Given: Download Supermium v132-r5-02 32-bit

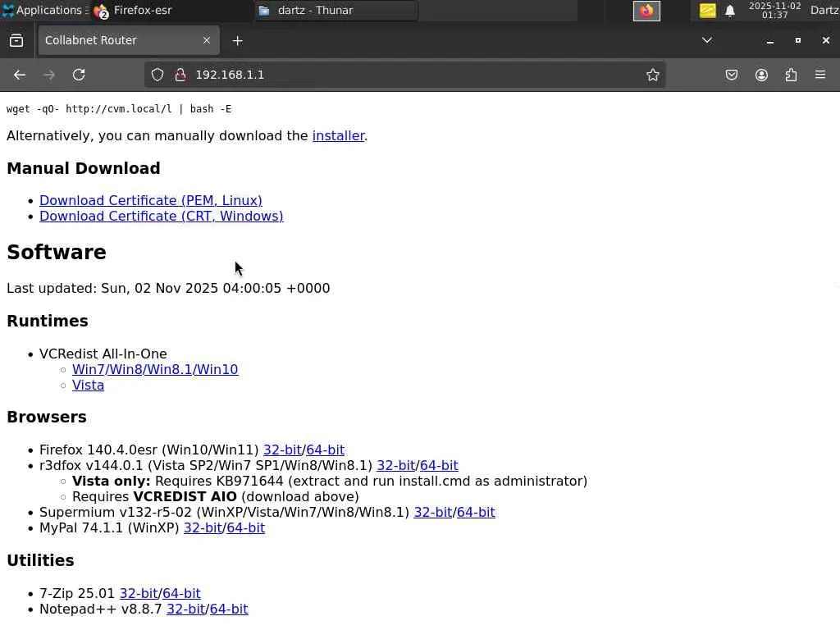Looking at the screenshot, I should tap(433, 513).
